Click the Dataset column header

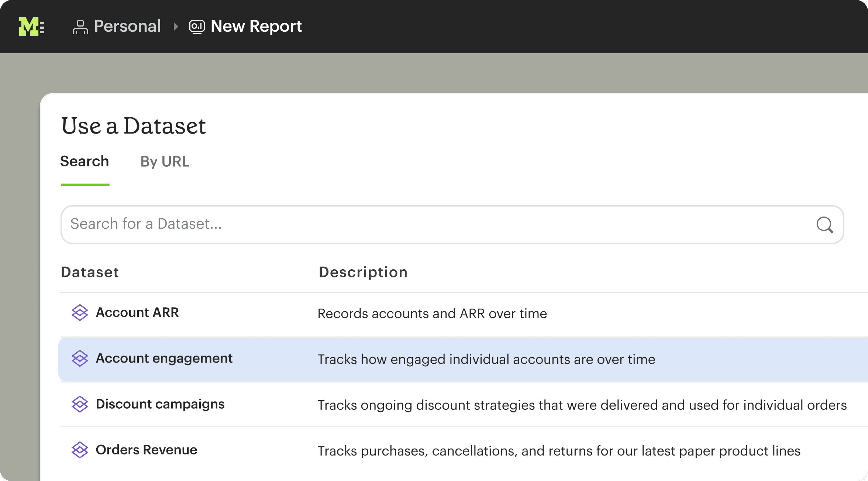(90, 272)
